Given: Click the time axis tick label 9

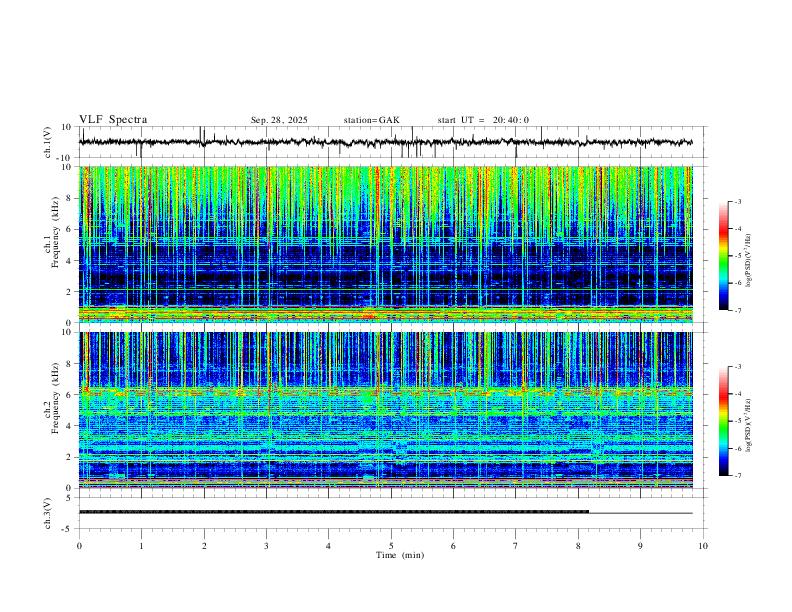Looking at the screenshot, I should coord(640,546).
